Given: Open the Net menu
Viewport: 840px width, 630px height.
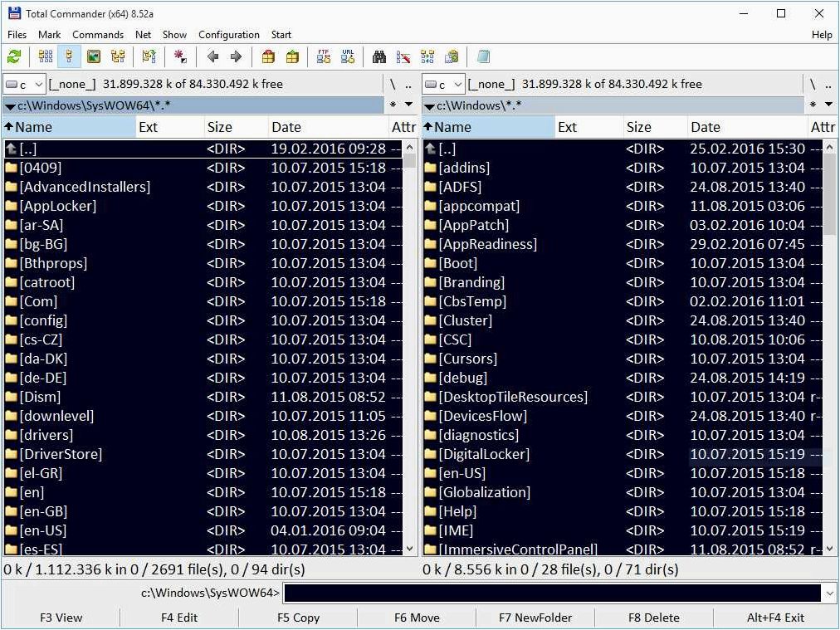Looking at the screenshot, I should (x=143, y=35).
